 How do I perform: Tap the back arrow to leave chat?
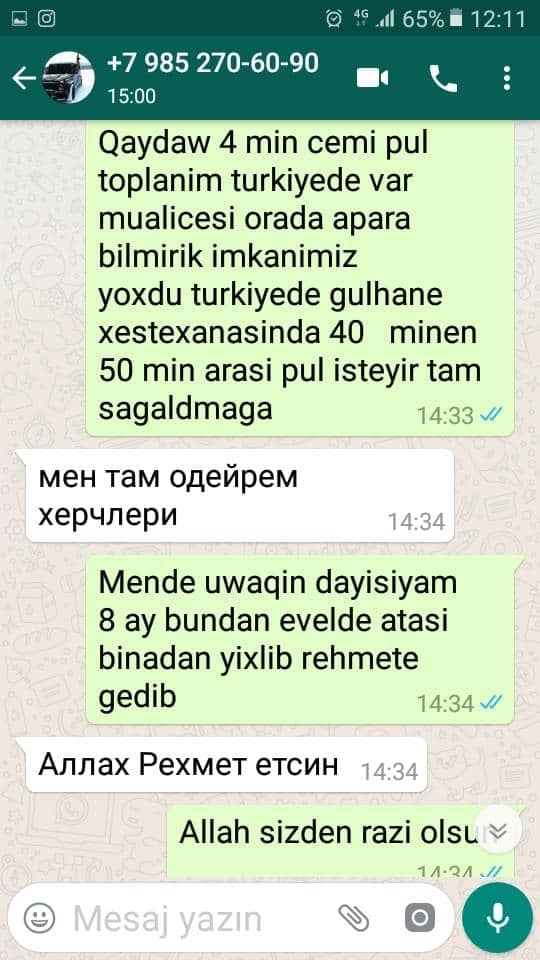pyautogui.click(x=24, y=78)
